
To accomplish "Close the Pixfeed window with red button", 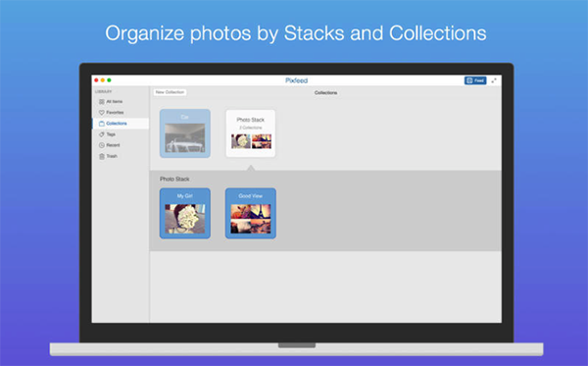I will click(96, 79).
